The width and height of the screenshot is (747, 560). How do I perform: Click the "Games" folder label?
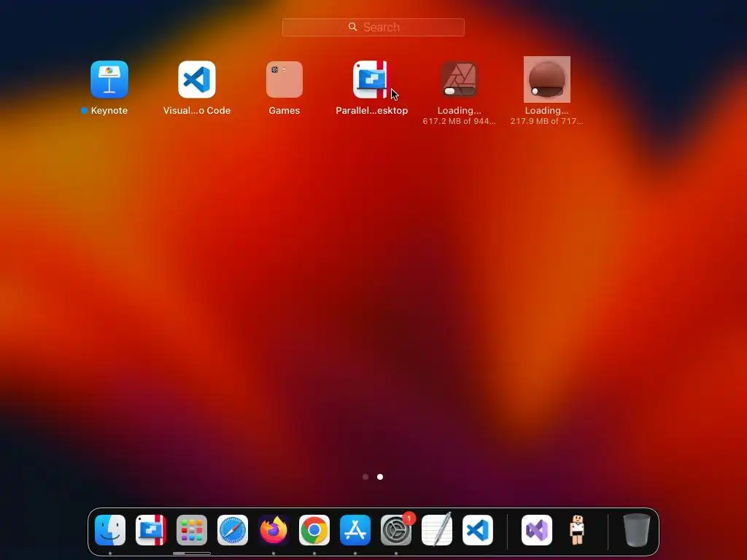(x=285, y=111)
